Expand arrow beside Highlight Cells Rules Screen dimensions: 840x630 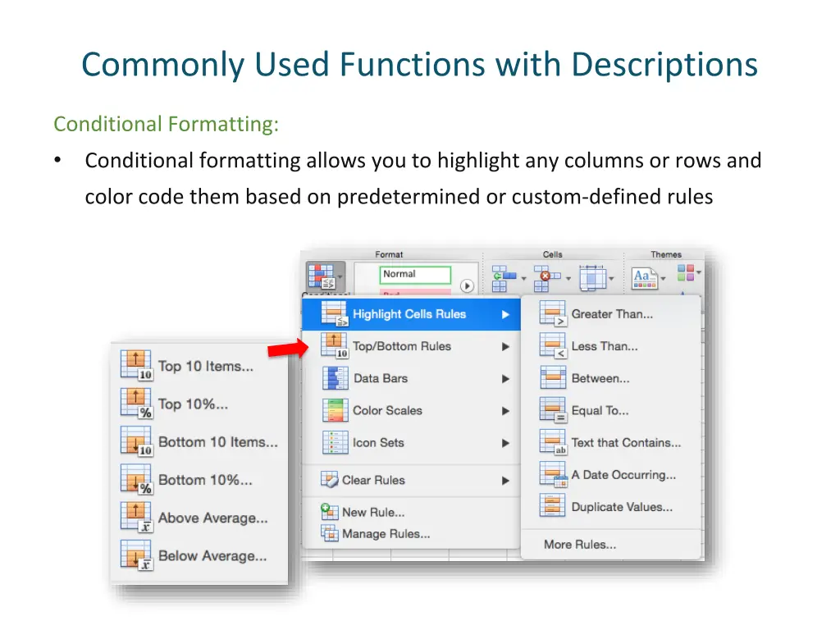coord(505,314)
